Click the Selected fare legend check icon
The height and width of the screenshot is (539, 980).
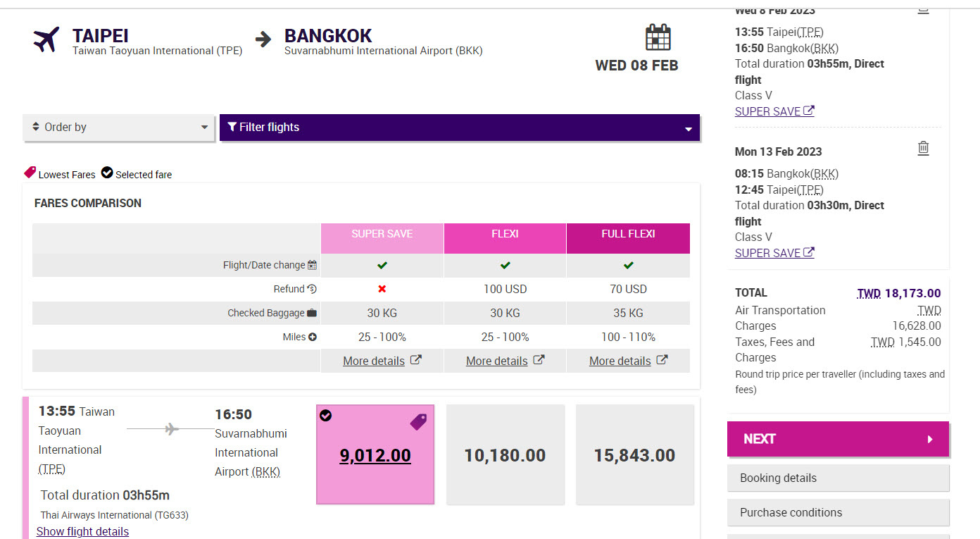click(107, 173)
